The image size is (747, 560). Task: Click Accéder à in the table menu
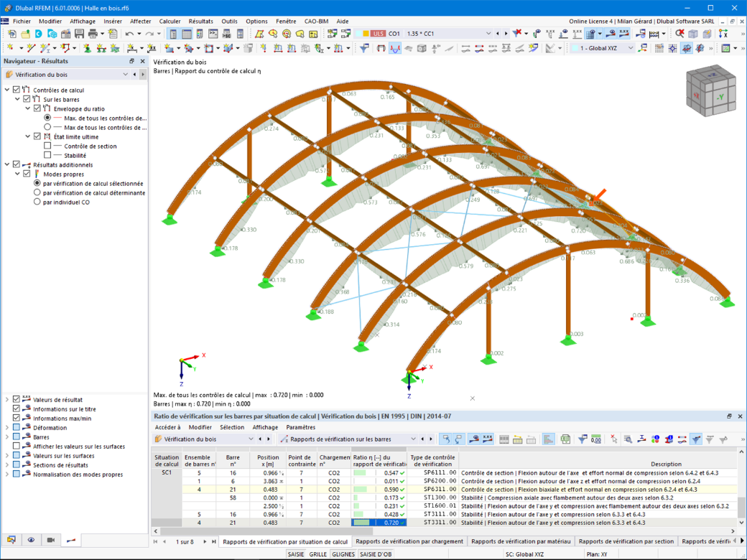click(x=167, y=427)
